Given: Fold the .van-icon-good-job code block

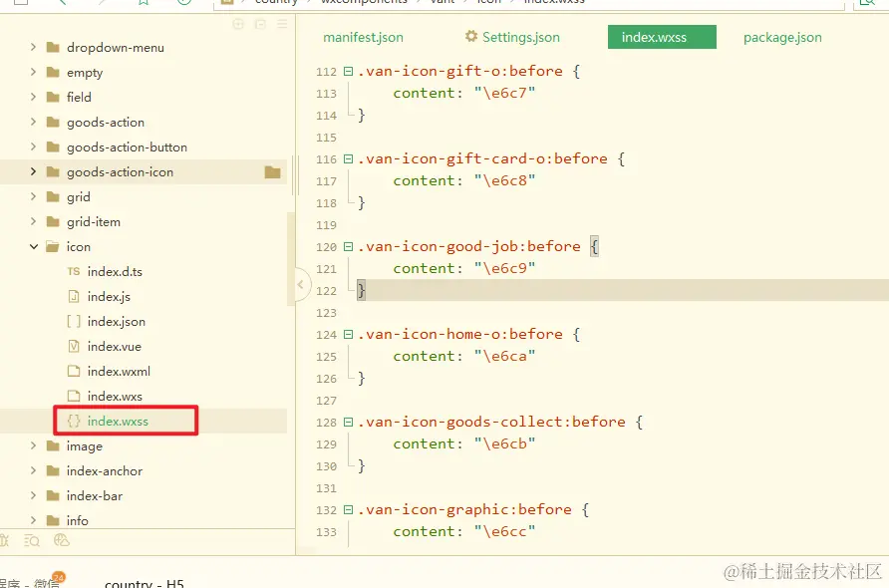Looking at the screenshot, I should point(348,246).
